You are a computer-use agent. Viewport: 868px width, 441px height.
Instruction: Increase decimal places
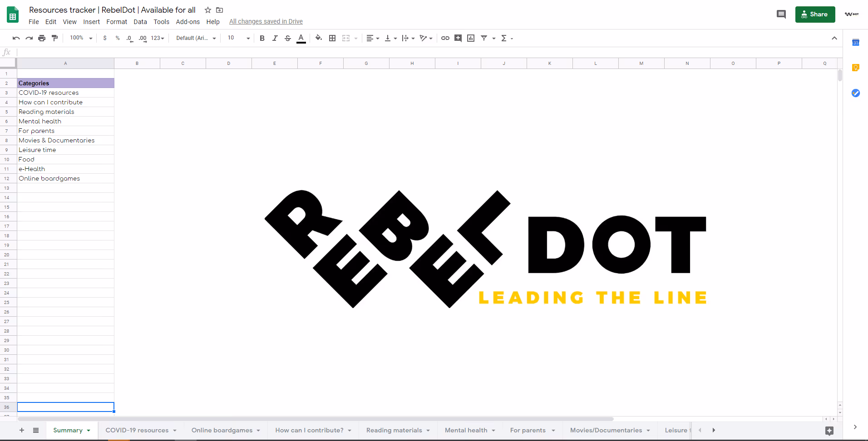pos(143,38)
